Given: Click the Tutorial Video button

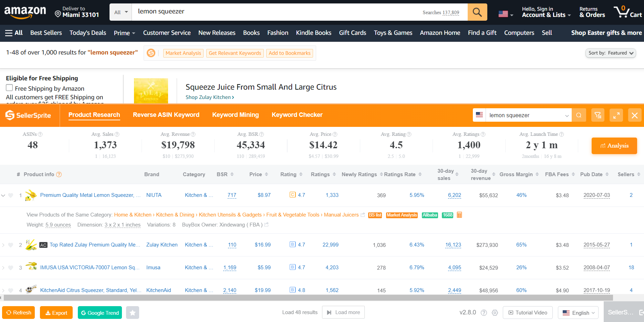Looking at the screenshot, I should [x=528, y=313].
